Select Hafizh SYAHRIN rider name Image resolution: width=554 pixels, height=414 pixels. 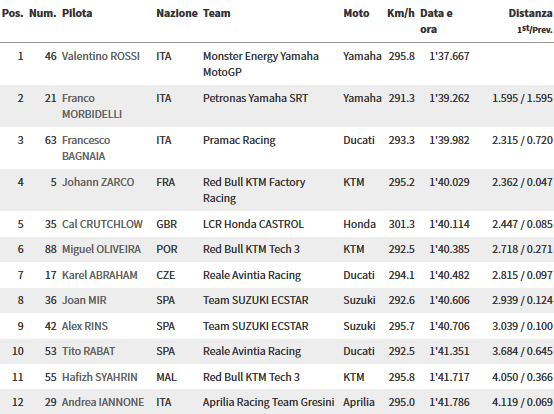click(100, 377)
